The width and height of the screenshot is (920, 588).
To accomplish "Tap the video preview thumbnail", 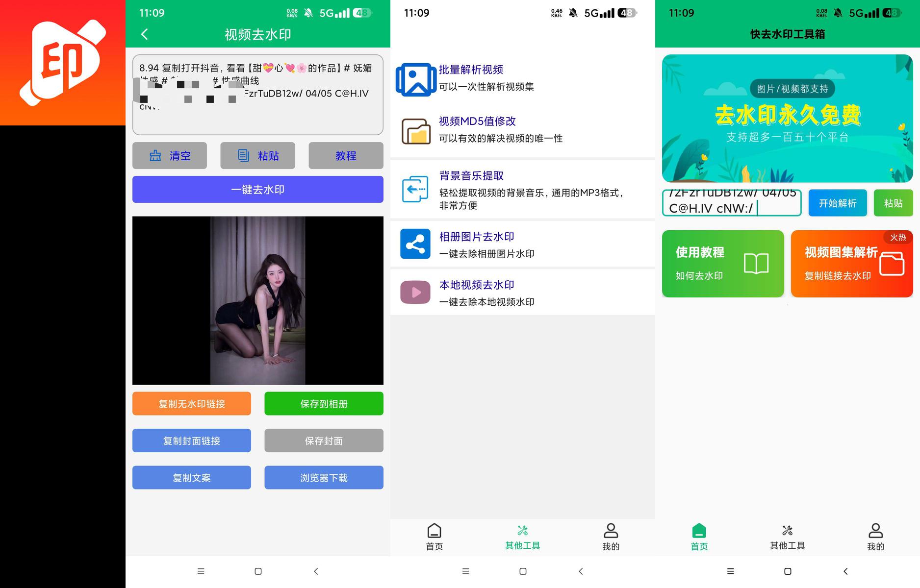I will point(258,300).
